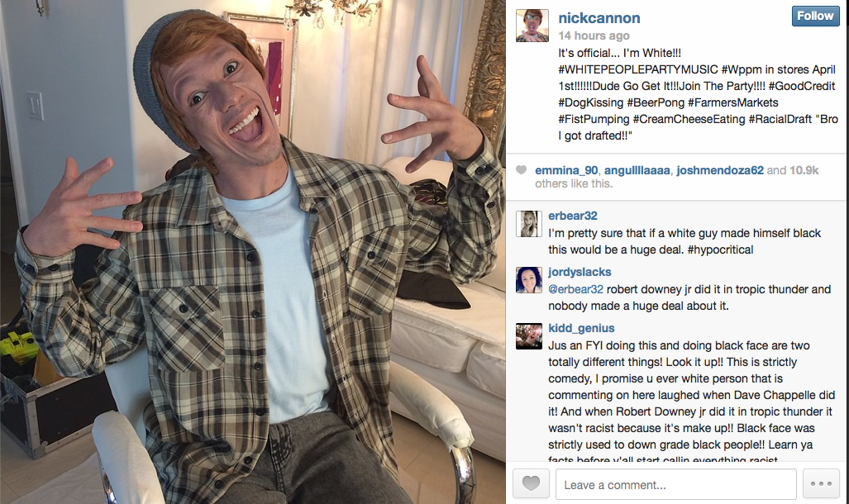Click the #hypocritical hashtag
Image resolution: width=849 pixels, height=504 pixels.
point(720,250)
